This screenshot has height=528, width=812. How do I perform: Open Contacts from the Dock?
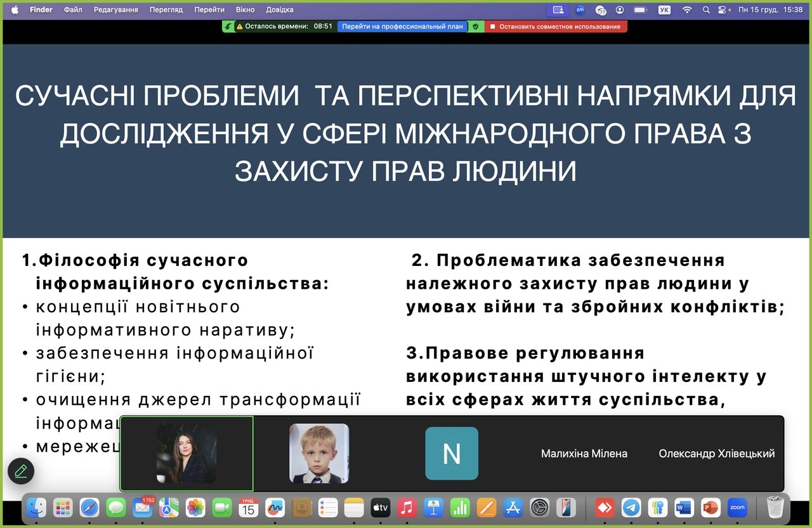coord(302,508)
